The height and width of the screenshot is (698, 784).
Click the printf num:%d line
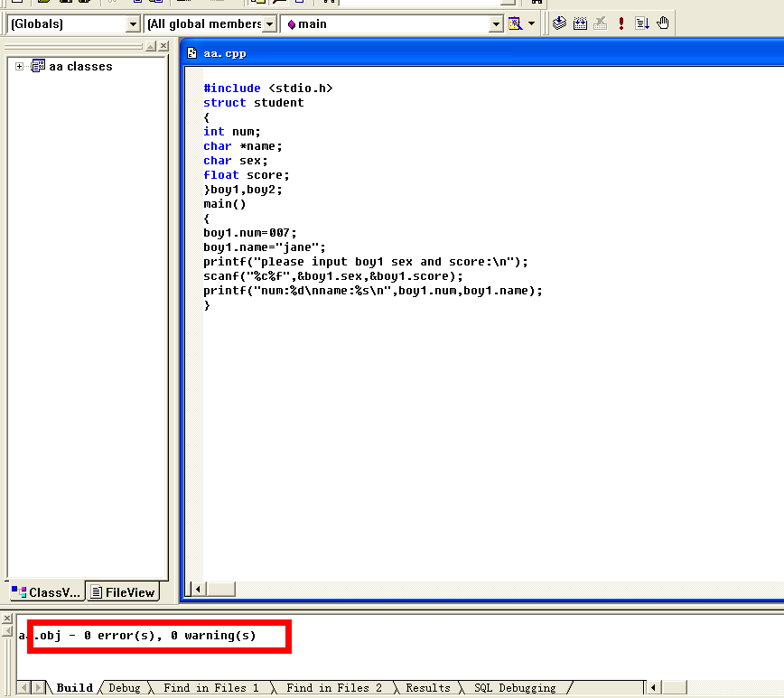373,291
